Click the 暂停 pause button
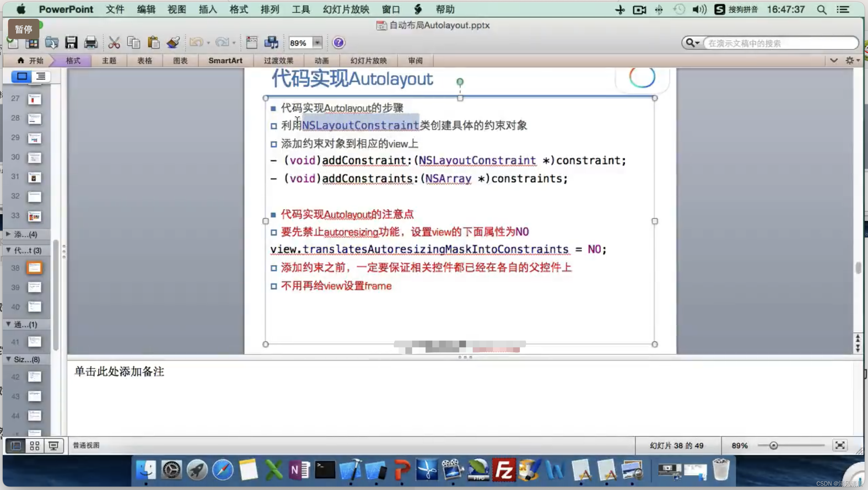This screenshot has height=490, width=868. [24, 29]
